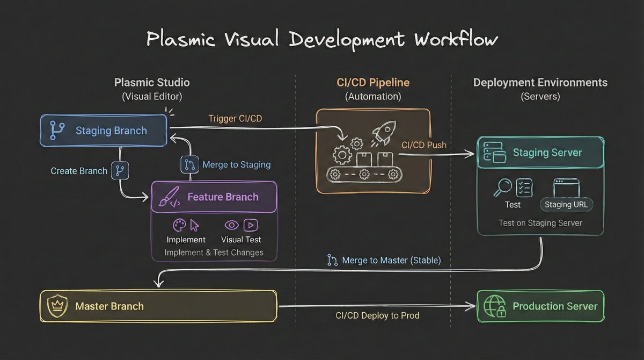644x360 pixels.
Task: Click the CI/CD Deploy to Prod label
Action: pos(377,315)
